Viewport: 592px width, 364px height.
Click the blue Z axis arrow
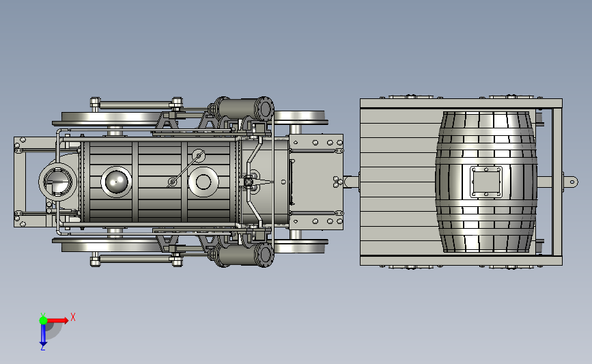(x=43, y=335)
